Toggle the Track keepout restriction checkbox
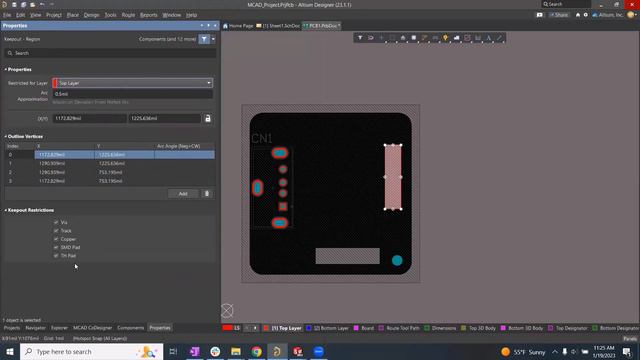 tap(56, 231)
